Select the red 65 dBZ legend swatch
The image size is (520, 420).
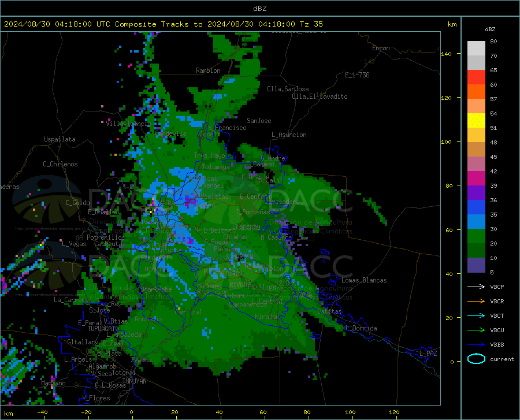(x=476, y=77)
